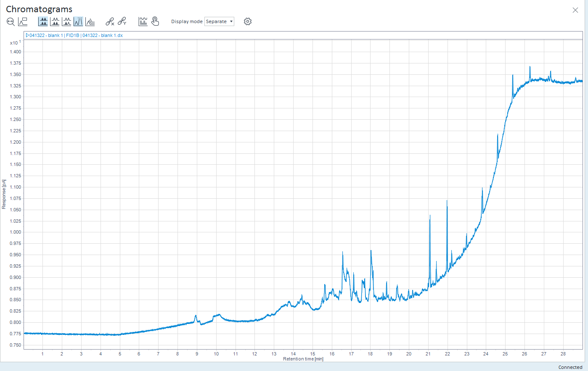The image size is (588, 371).
Task: Click the link Y-axis icon
Action: coord(122,21)
